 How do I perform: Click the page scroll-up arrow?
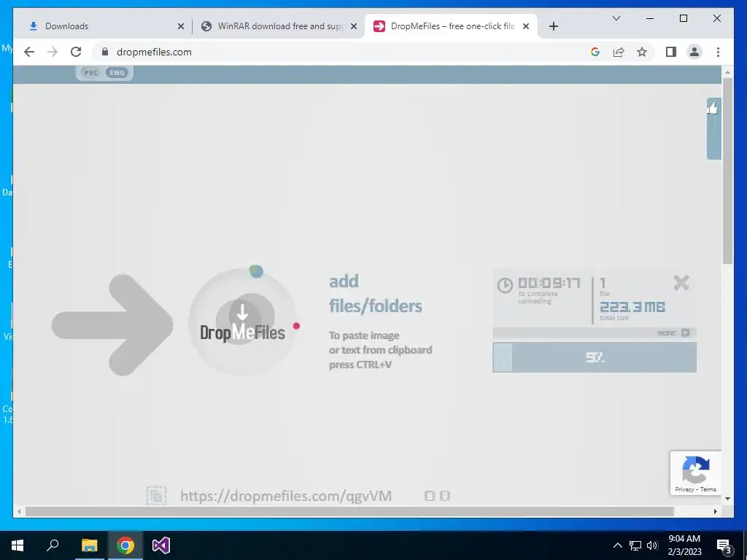point(727,72)
